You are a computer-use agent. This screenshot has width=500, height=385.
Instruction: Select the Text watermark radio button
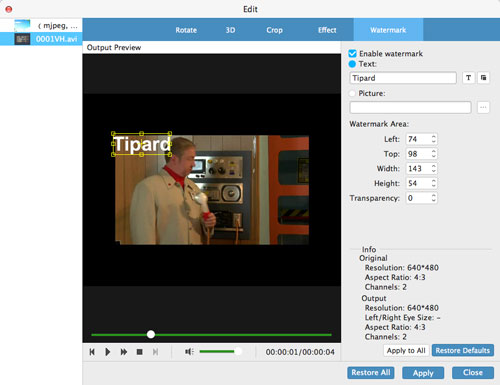[x=352, y=64]
